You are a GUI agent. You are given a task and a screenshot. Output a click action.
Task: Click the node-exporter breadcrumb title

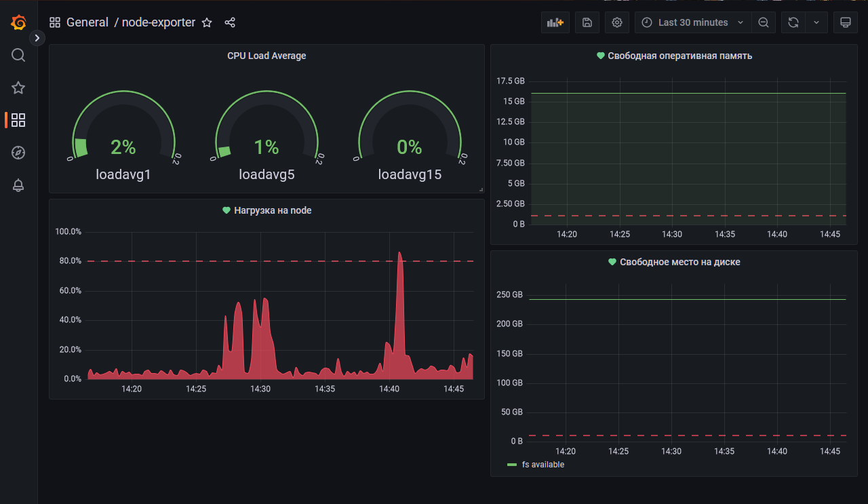tap(159, 22)
